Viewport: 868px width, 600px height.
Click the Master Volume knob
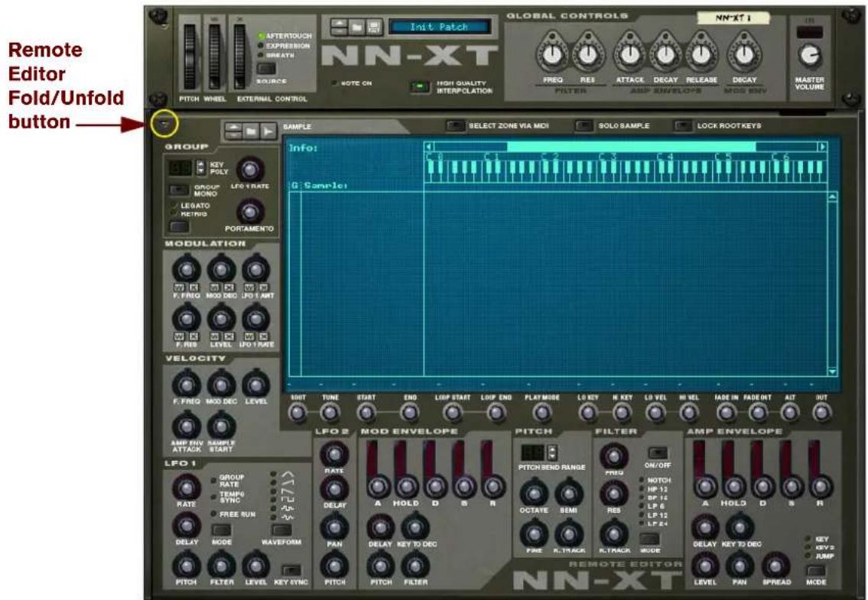[809, 55]
